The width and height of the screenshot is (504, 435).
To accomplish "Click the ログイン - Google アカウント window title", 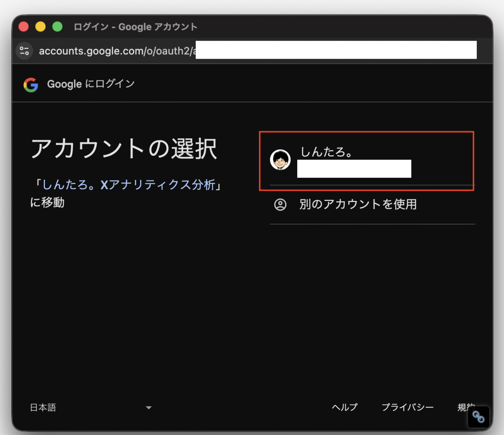I will tap(135, 27).
